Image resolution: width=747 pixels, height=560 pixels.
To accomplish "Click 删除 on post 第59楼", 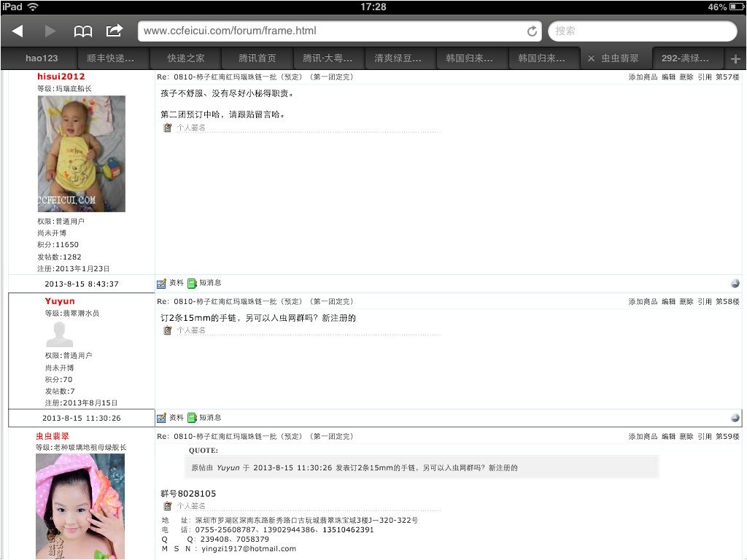I will 686,437.
